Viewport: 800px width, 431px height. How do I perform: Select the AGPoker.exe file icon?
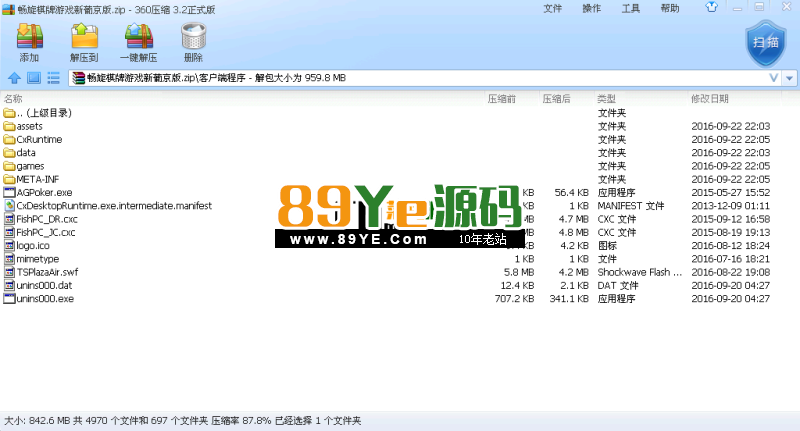pyautogui.click(x=9, y=192)
